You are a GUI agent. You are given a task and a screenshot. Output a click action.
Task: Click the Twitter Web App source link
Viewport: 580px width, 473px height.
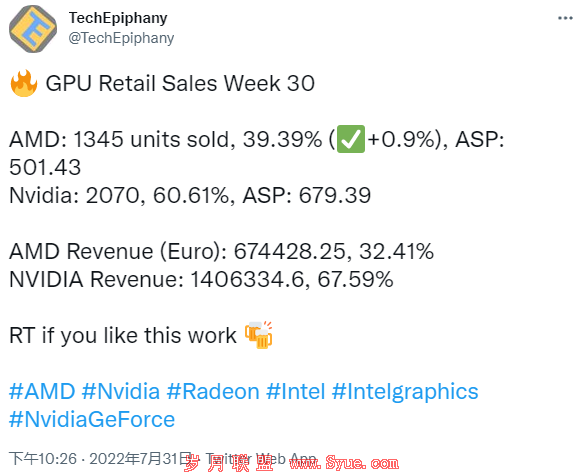click(x=261, y=459)
